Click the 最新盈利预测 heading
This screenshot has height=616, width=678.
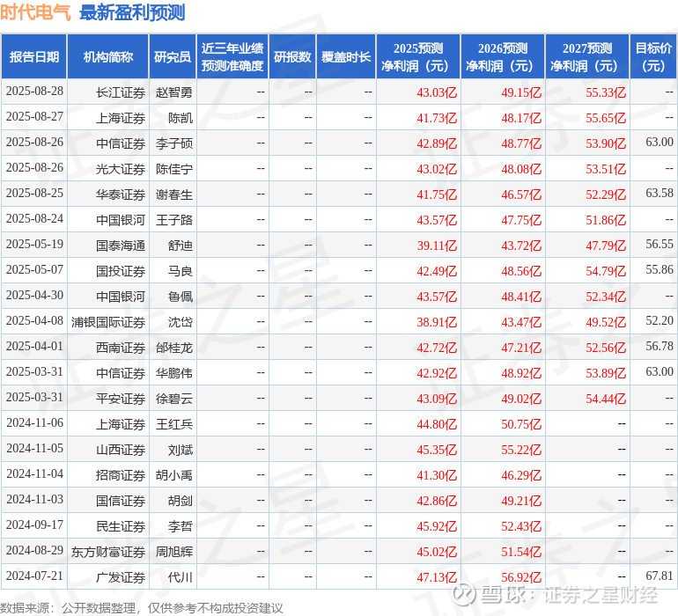coord(132,12)
